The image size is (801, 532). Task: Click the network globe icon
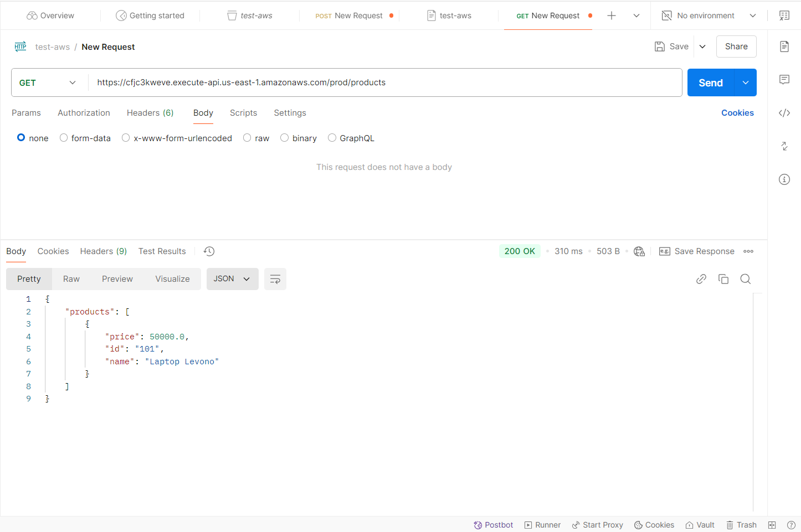[x=639, y=251]
